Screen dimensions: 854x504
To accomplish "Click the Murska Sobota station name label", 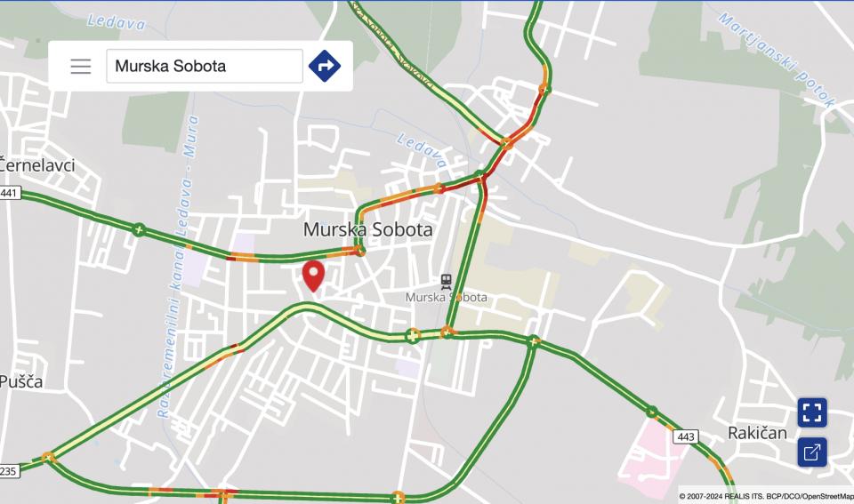I will [446, 297].
